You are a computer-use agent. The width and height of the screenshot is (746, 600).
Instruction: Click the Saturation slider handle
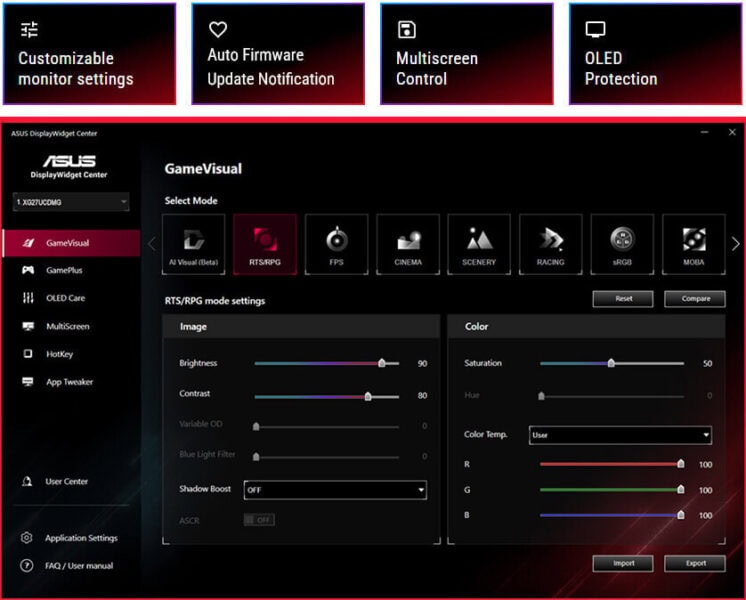611,363
